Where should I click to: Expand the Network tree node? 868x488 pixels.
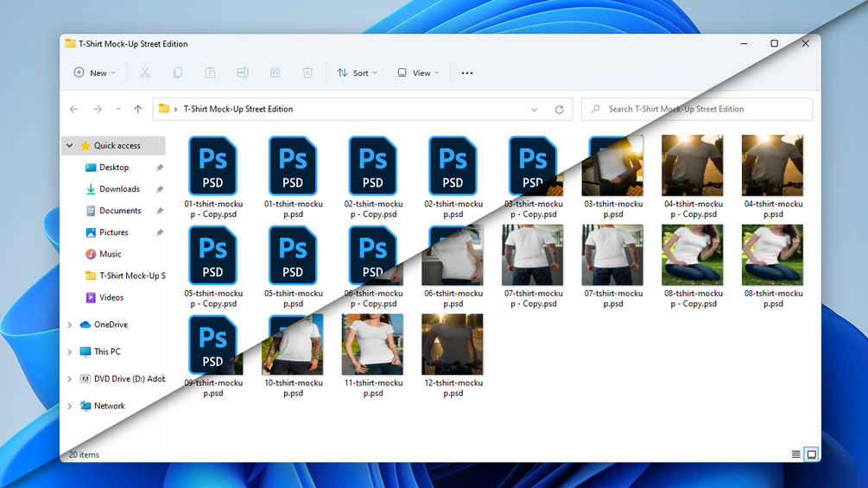point(70,406)
